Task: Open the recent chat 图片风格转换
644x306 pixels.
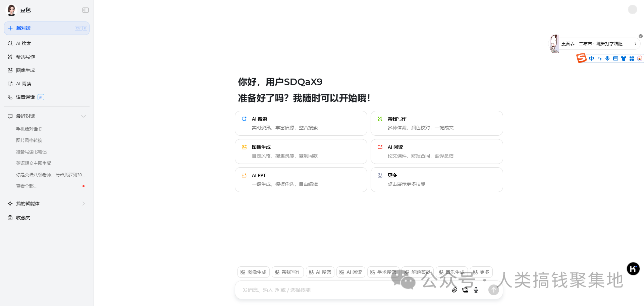Action: [x=29, y=140]
